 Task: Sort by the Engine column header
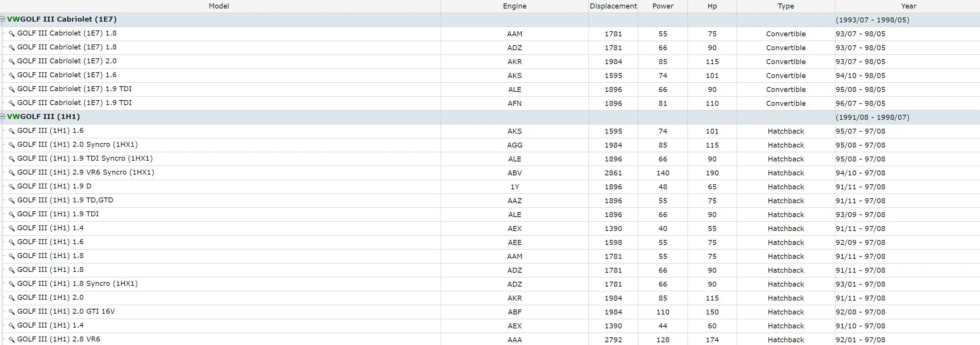515,6
